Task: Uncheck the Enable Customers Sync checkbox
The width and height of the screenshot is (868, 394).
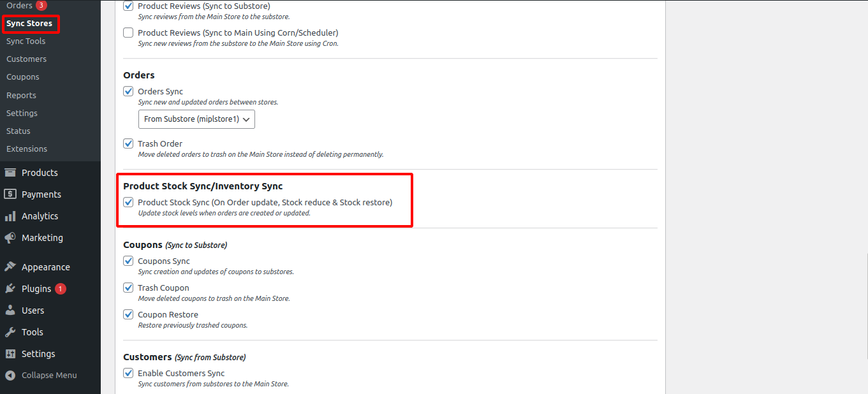Action: pyautogui.click(x=128, y=373)
